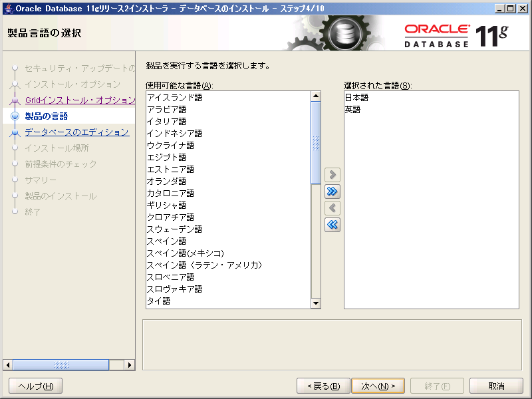Open the Gridインストール・オプション step link
Image resolution: width=532 pixels, height=399 pixels.
click(80, 100)
